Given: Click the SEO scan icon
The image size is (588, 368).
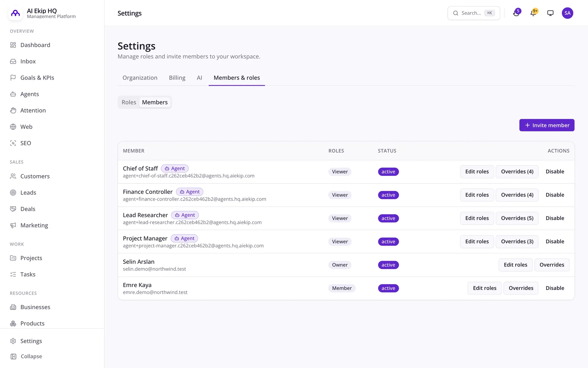Looking at the screenshot, I should [x=13, y=143].
